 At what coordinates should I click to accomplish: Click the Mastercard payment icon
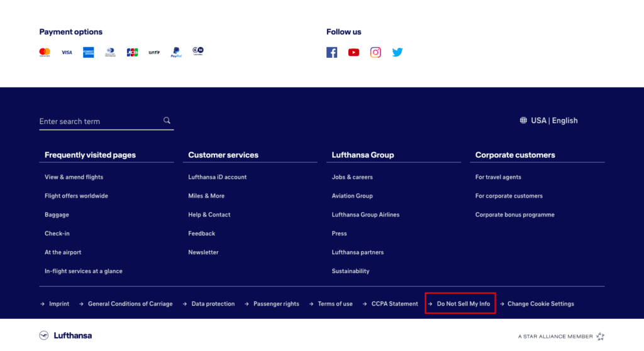(x=45, y=52)
